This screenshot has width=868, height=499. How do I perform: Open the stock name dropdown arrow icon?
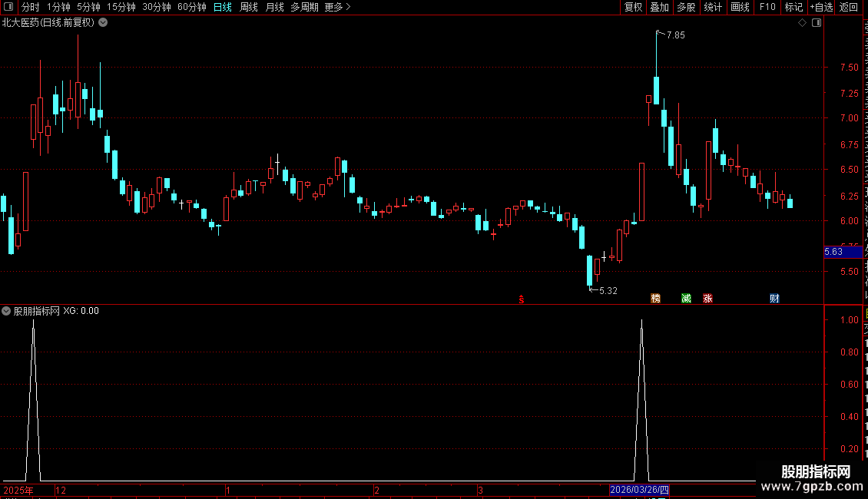point(103,22)
